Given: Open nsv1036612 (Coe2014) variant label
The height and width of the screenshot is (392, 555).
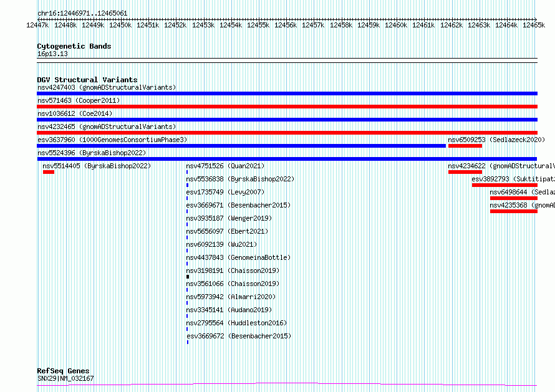Looking at the screenshot, I should pos(75,113).
